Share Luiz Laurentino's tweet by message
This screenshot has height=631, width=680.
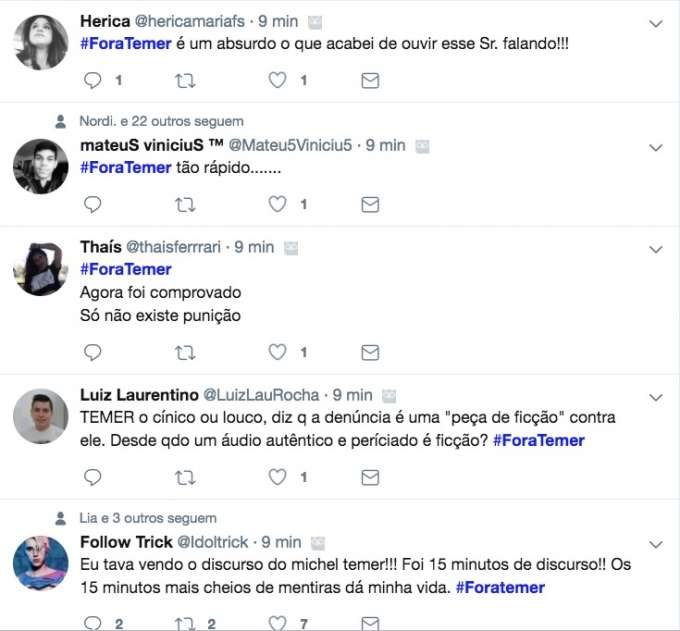pyautogui.click(x=370, y=477)
